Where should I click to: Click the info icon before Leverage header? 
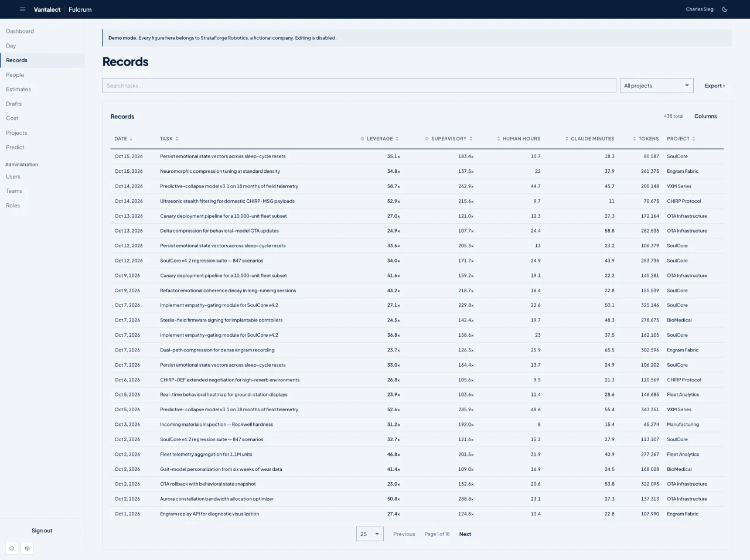pyautogui.click(x=363, y=139)
